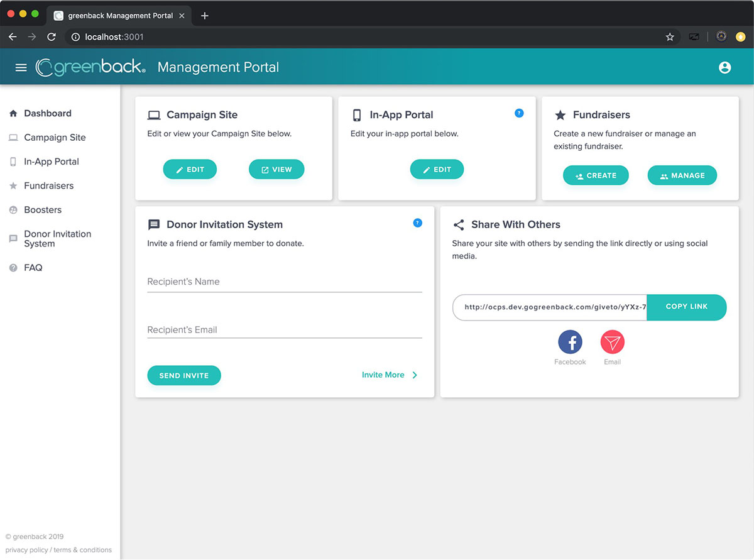
Task: Click the user account profile icon
Action: point(724,67)
